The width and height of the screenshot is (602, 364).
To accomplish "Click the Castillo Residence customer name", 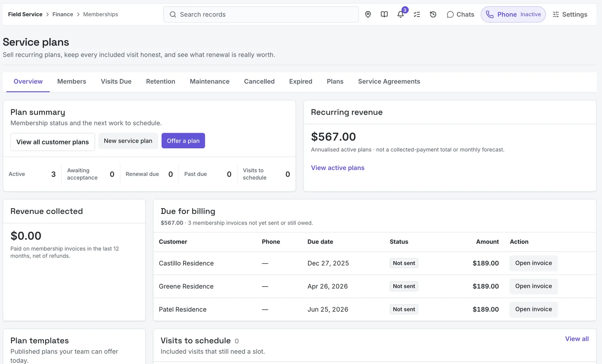I will (186, 263).
